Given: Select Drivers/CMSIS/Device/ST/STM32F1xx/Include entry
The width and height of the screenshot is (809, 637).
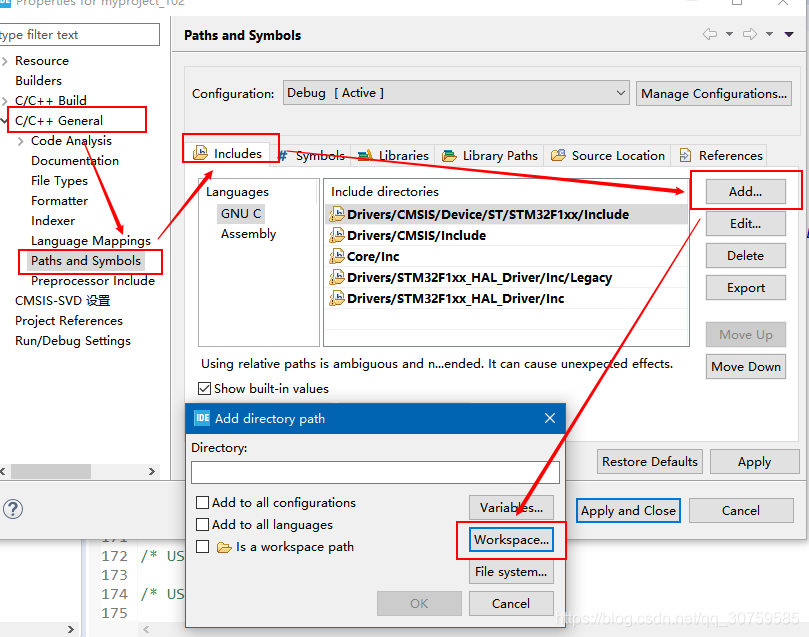Looking at the screenshot, I should click(507, 214).
